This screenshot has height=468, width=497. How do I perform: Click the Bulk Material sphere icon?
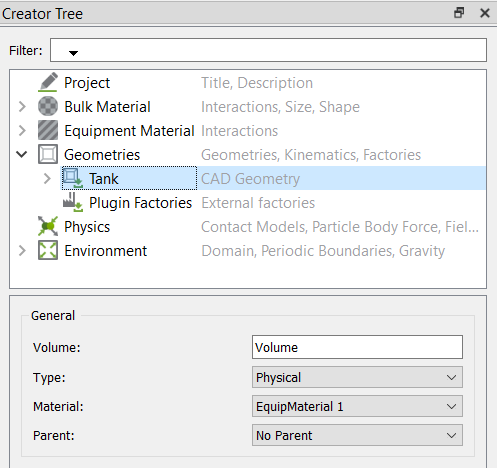[48, 106]
